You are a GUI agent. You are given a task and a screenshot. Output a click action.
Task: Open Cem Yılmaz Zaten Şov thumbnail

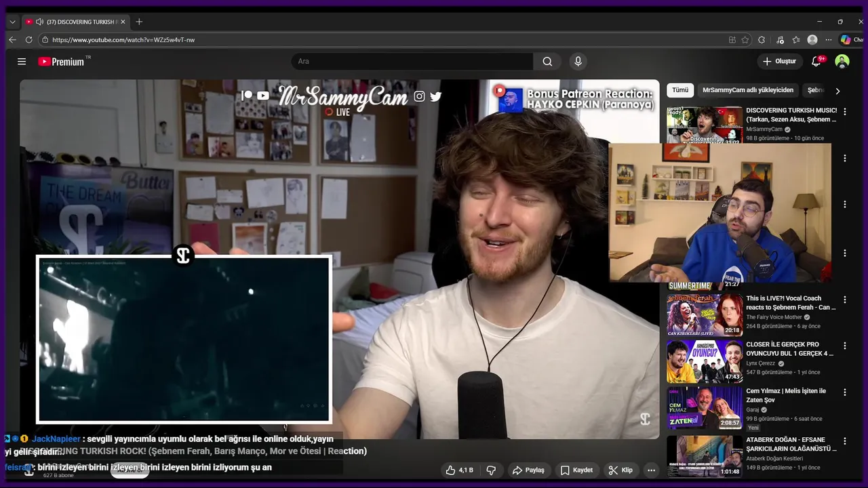705,407
